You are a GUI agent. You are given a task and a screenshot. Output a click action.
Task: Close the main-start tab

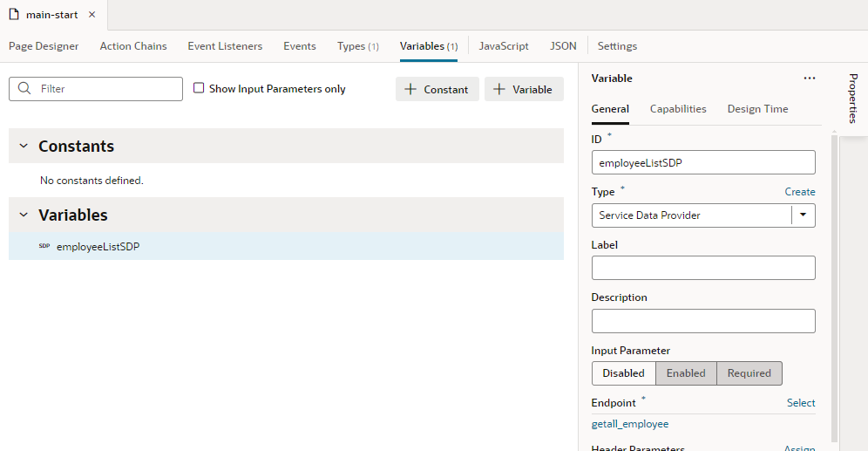coord(92,15)
